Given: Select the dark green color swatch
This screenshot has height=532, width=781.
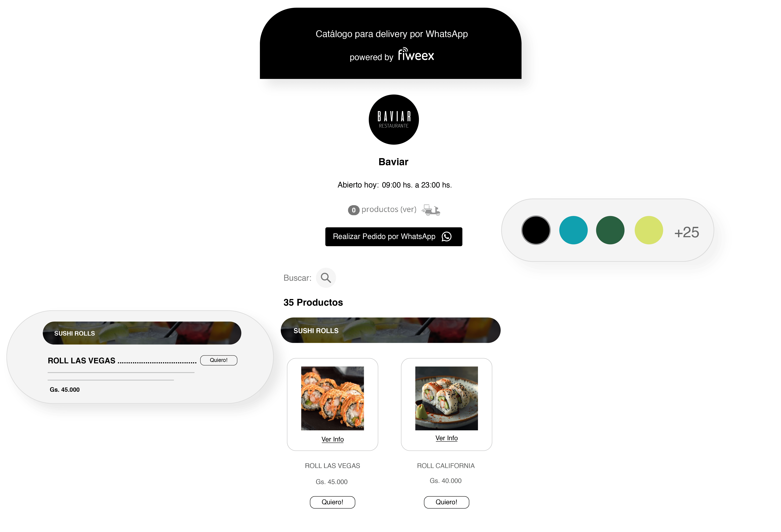Looking at the screenshot, I should click(x=610, y=230).
